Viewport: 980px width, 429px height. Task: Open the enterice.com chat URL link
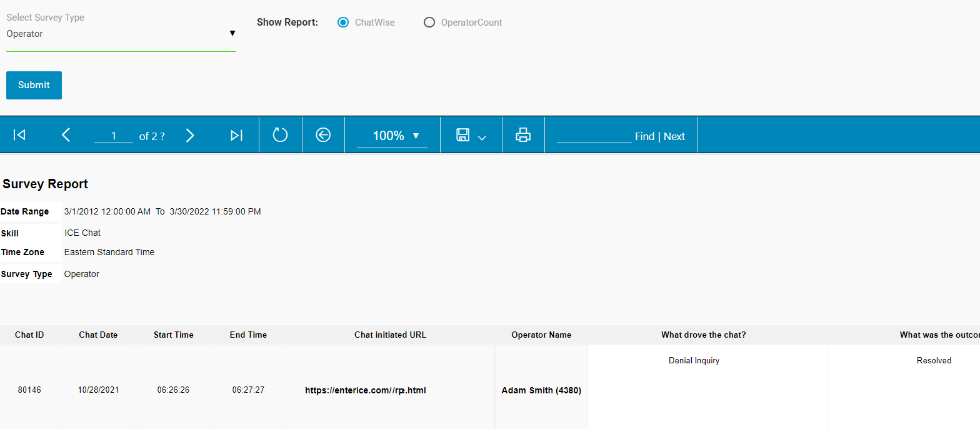[366, 390]
